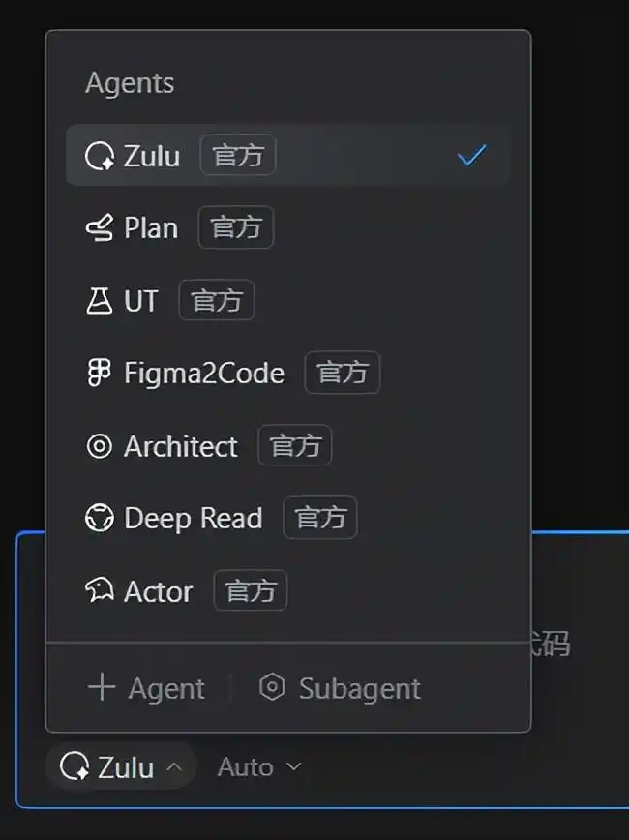Image resolution: width=629 pixels, height=840 pixels.
Task: Select the Actor agent icon
Action: click(100, 590)
